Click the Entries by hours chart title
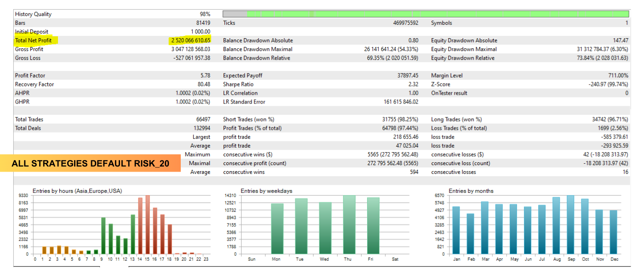The width and height of the screenshot is (644, 276). 77,191
